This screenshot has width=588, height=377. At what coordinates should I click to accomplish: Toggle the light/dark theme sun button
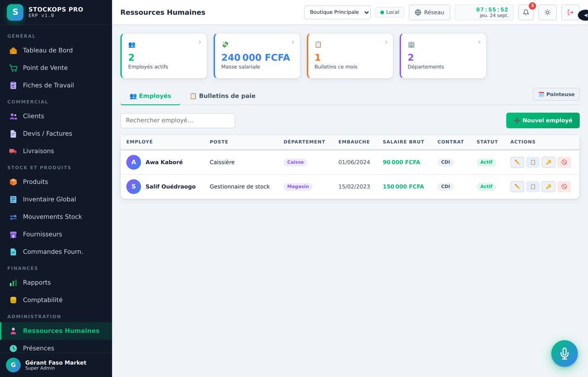548,12
